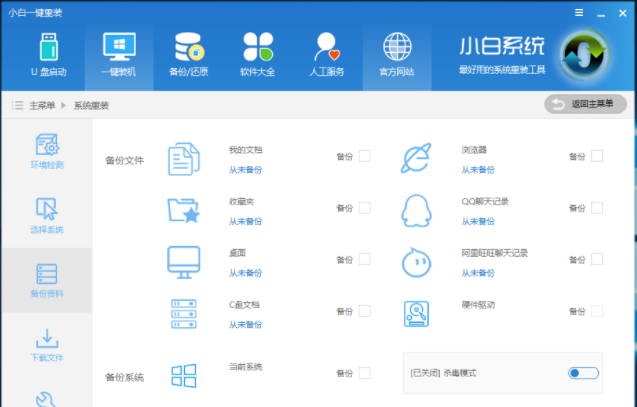This screenshot has height=407, width=637.
Task: Tick the QQ聊天记录 backup checkbox
Action: [597, 208]
